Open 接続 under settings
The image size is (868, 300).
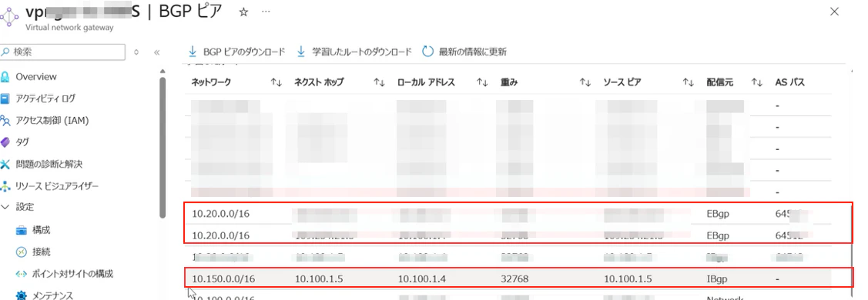(x=42, y=252)
